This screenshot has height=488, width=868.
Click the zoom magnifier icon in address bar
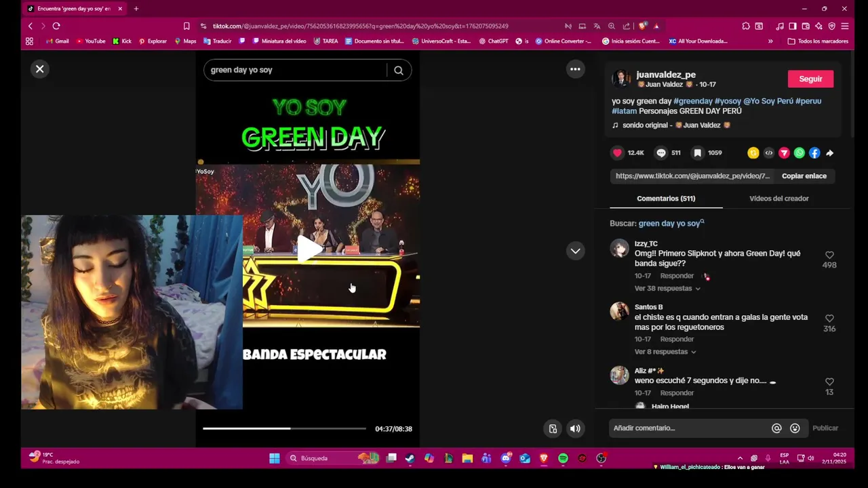pyautogui.click(x=611, y=26)
